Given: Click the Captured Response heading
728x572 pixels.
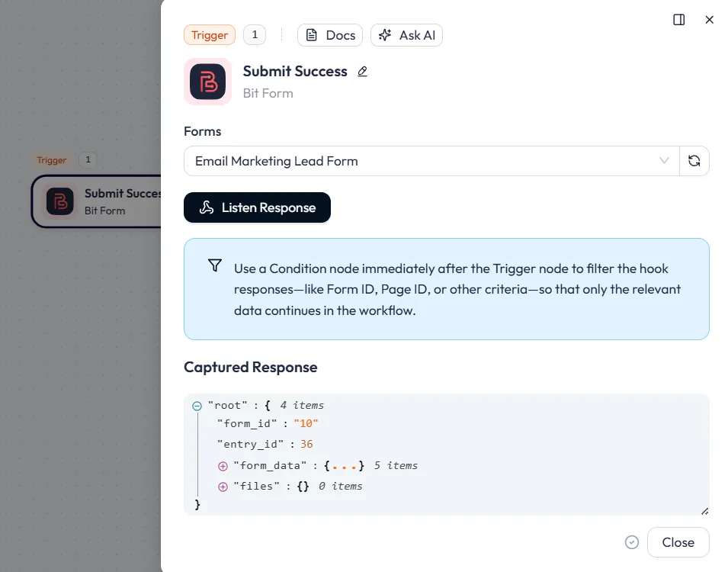Looking at the screenshot, I should 251,367.
